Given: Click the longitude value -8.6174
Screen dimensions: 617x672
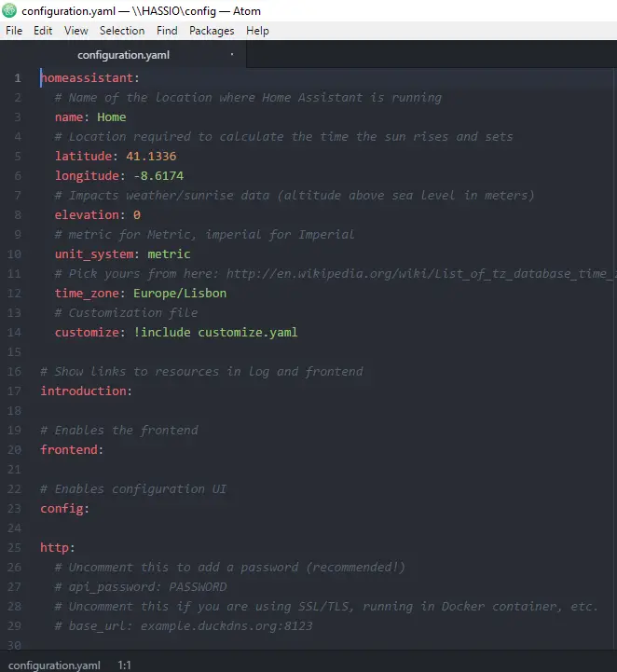Looking at the screenshot, I should 159,176.
